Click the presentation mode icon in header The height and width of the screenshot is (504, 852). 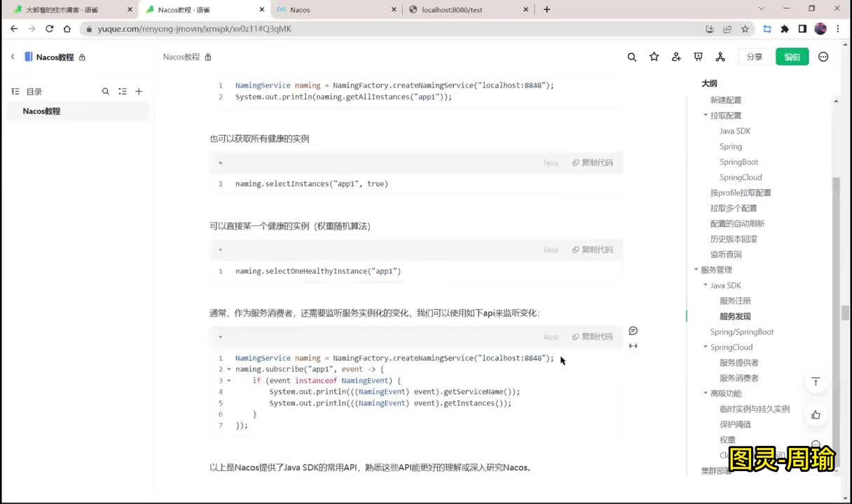pyautogui.click(x=698, y=57)
